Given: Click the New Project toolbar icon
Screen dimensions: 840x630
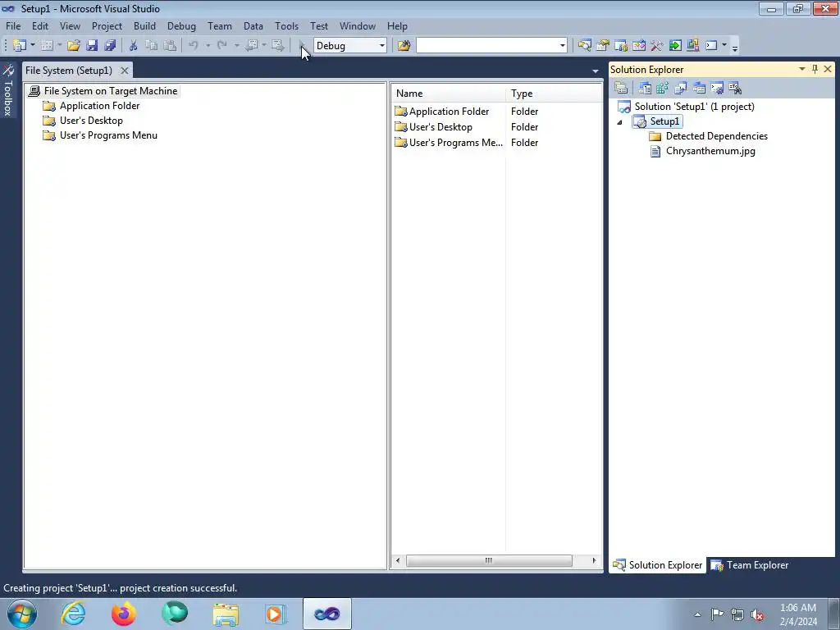Looking at the screenshot, I should coord(20,46).
